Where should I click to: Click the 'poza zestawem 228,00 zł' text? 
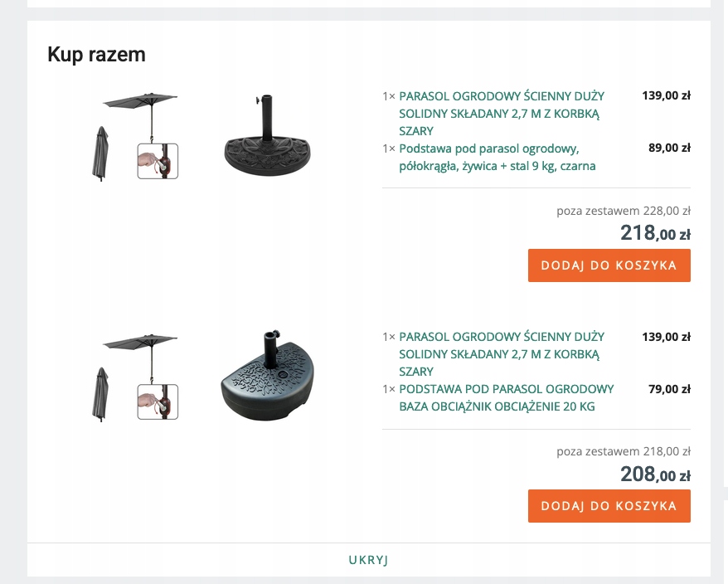tap(624, 211)
